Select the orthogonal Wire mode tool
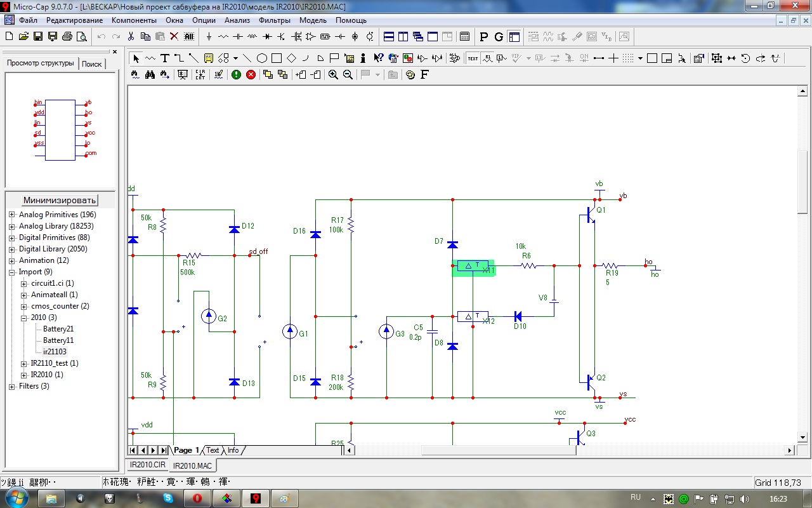The width and height of the screenshot is (812, 508). 180,58
